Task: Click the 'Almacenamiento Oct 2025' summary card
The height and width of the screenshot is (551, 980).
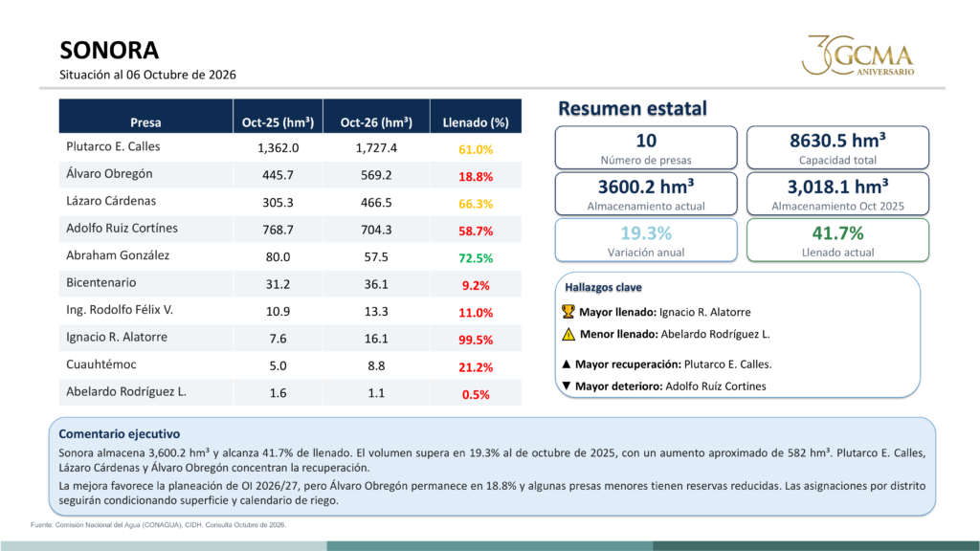Action: [x=837, y=194]
